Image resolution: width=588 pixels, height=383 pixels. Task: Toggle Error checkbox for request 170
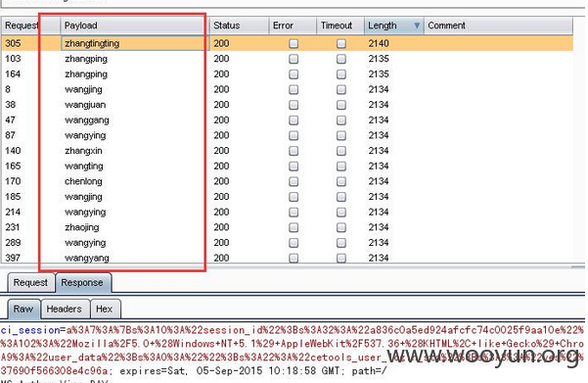(x=294, y=181)
